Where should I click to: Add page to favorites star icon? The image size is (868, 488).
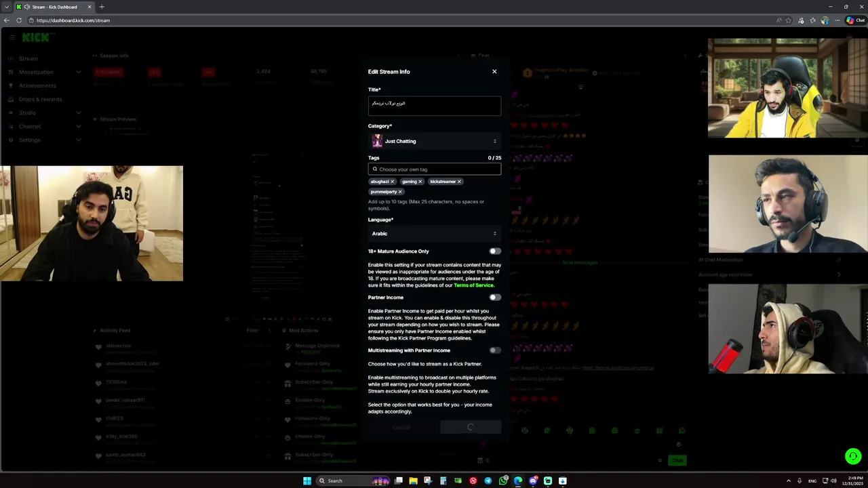click(x=789, y=20)
